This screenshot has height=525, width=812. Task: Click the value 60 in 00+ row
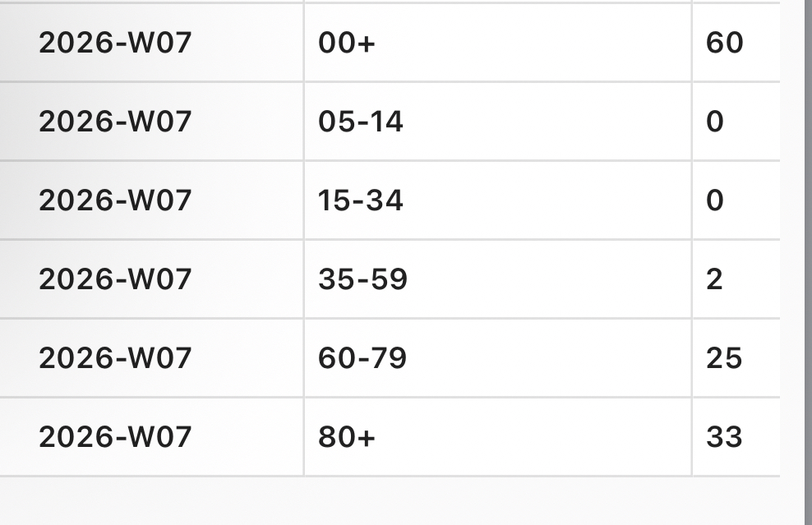[724, 43]
